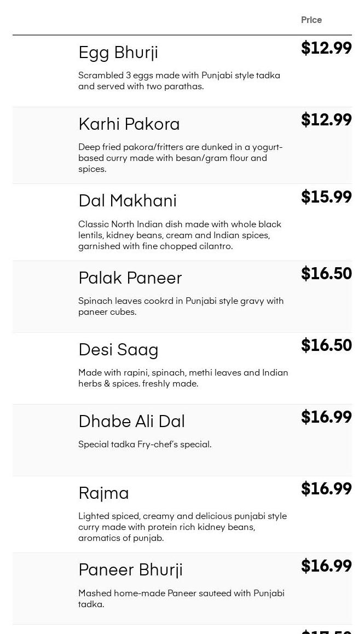Open the Dhabe Ali Dal entry
The width and height of the screenshot is (364, 634).
[x=131, y=422]
